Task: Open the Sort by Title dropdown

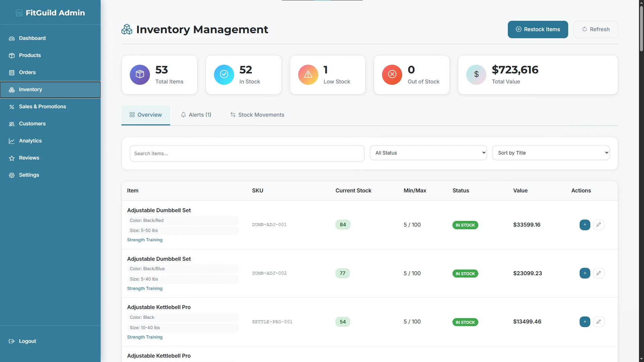Action: (x=551, y=153)
